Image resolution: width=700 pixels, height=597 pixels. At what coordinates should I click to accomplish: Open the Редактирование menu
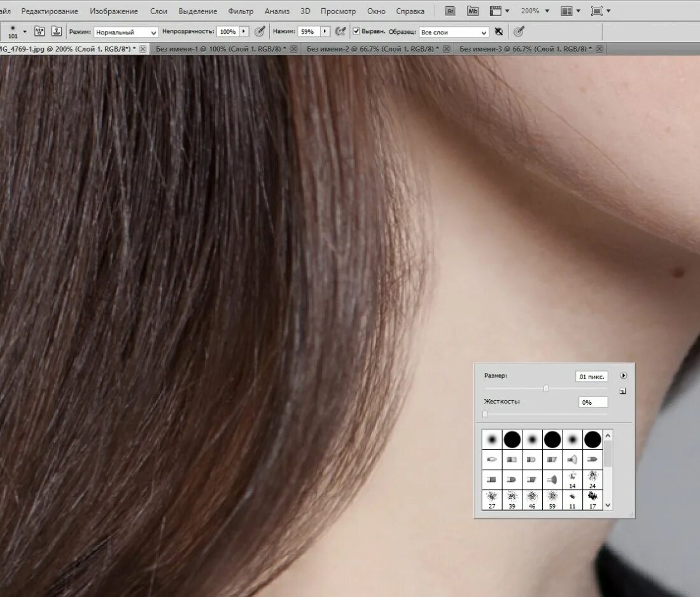click(x=50, y=11)
